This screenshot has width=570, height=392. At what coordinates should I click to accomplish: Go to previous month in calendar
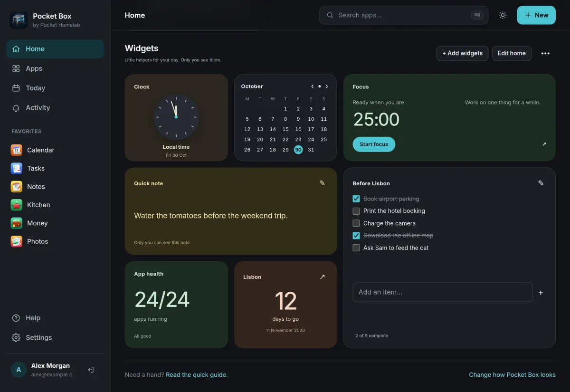[312, 86]
